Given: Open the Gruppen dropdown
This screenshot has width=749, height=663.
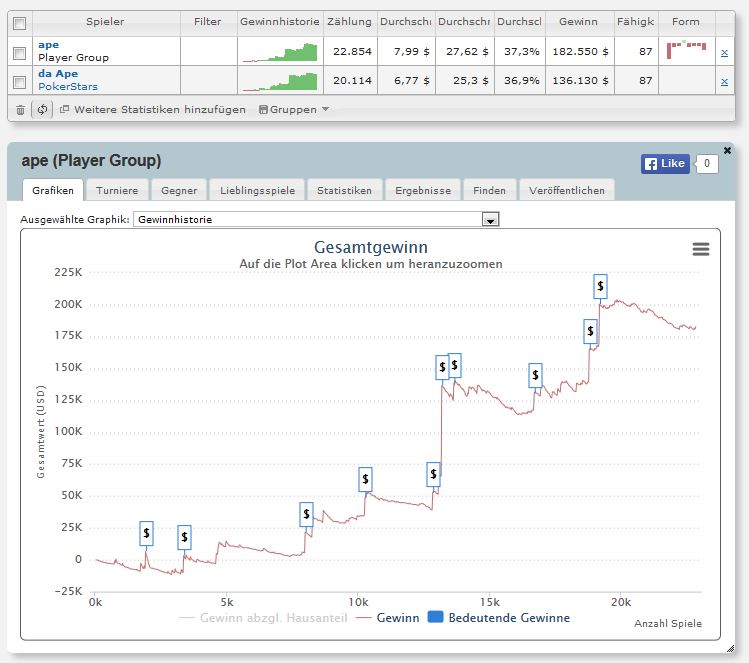Looking at the screenshot, I should tap(294, 110).
